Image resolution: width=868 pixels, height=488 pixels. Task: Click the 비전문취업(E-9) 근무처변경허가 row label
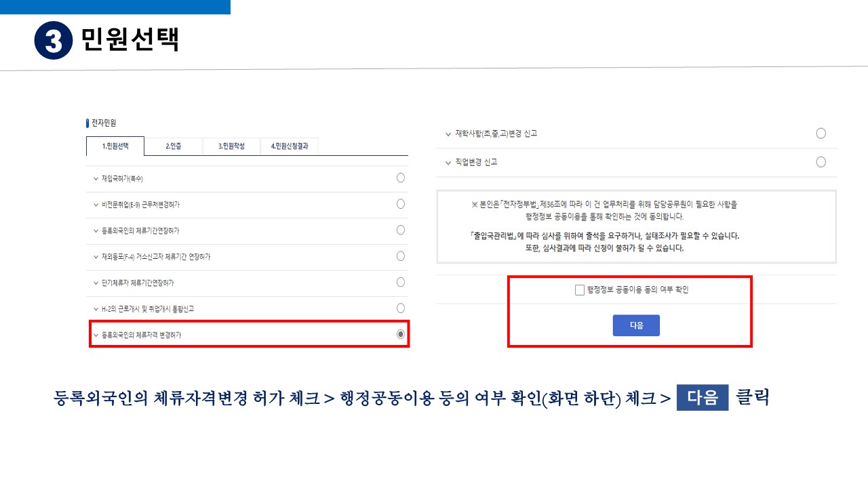(x=140, y=205)
